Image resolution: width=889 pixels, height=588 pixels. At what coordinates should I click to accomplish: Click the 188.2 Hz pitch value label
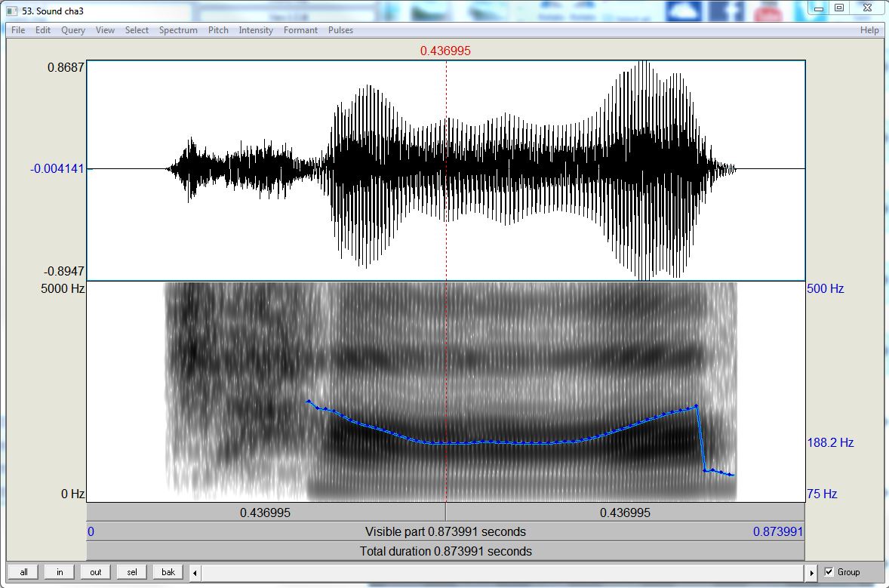830,442
